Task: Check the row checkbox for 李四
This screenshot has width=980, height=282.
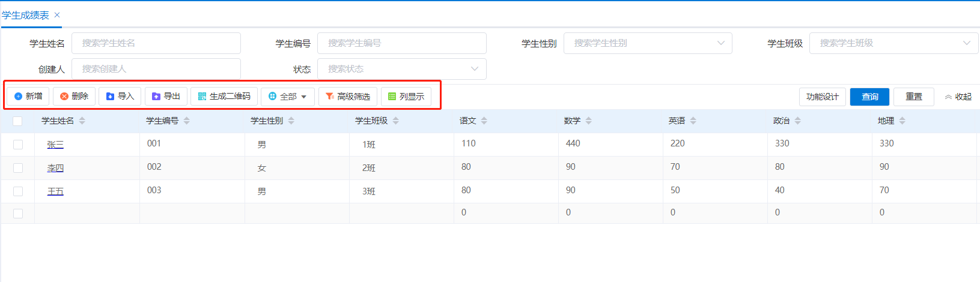Action: [18, 168]
